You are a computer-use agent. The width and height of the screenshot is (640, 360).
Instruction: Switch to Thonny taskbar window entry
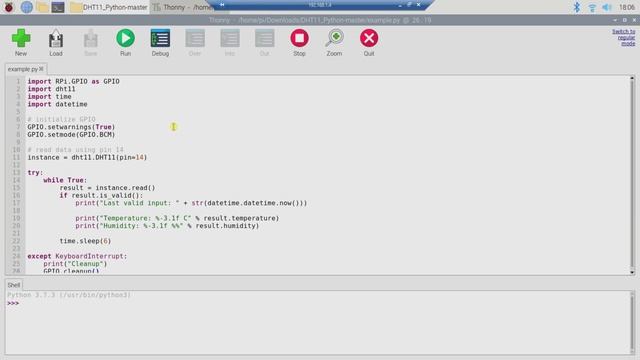(x=182, y=7)
